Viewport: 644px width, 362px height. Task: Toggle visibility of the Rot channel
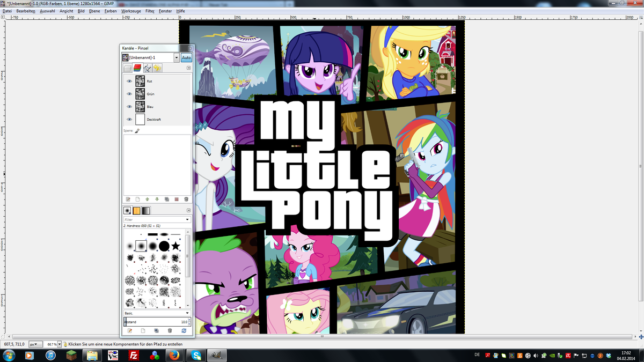click(129, 81)
